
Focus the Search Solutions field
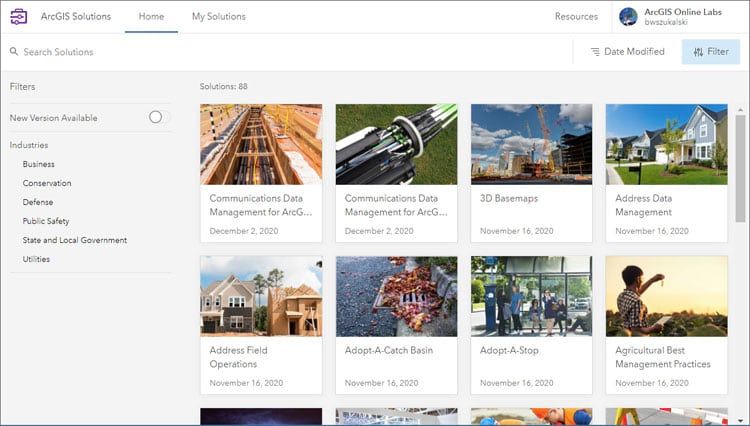pyautogui.click(x=287, y=52)
